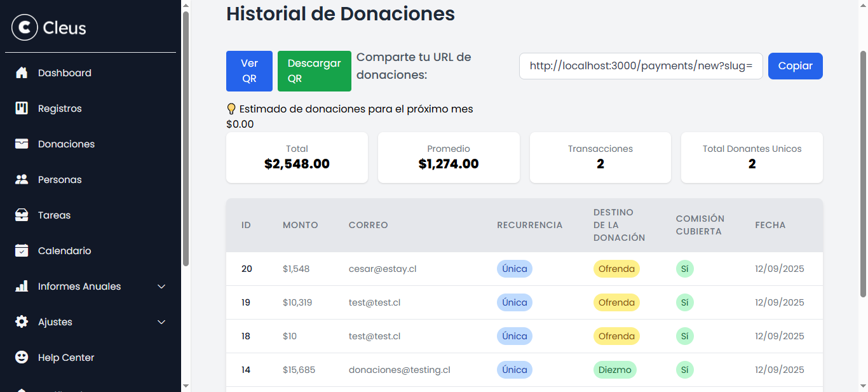The image size is (868, 392).
Task: Click the Cleus logo in the sidebar
Action: pyautogui.click(x=48, y=27)
